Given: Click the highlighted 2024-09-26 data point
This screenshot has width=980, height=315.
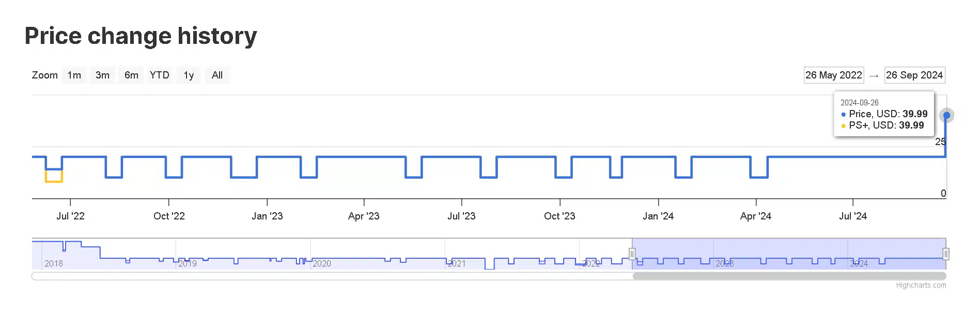Looking at the screenshot, I should (x=946, y=115).
